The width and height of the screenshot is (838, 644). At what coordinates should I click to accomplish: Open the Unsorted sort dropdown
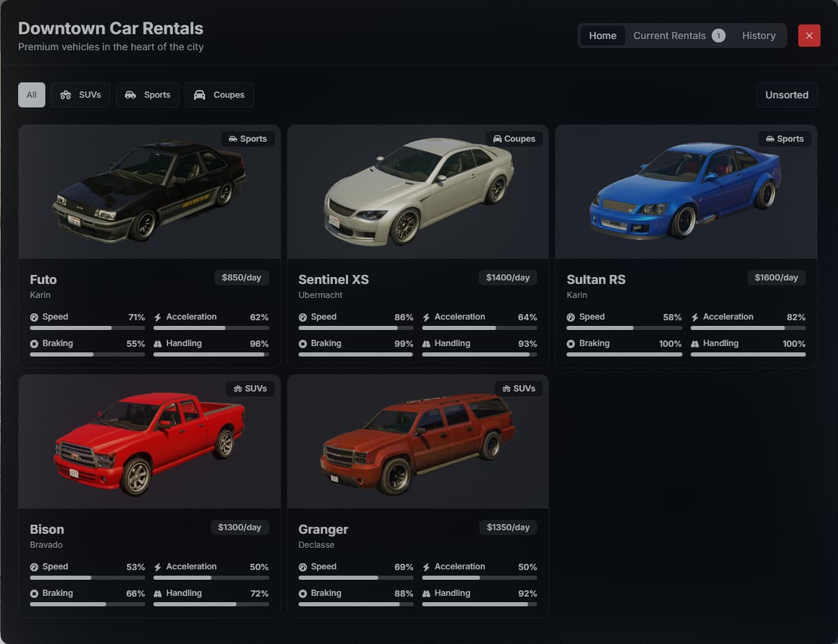[x=786, y=95]
